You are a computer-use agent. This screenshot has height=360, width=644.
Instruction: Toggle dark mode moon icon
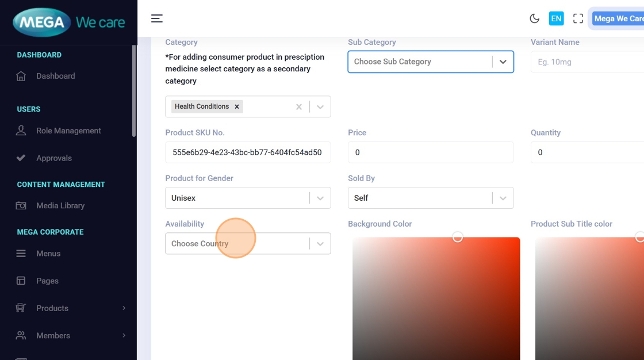tap(534, 18)
